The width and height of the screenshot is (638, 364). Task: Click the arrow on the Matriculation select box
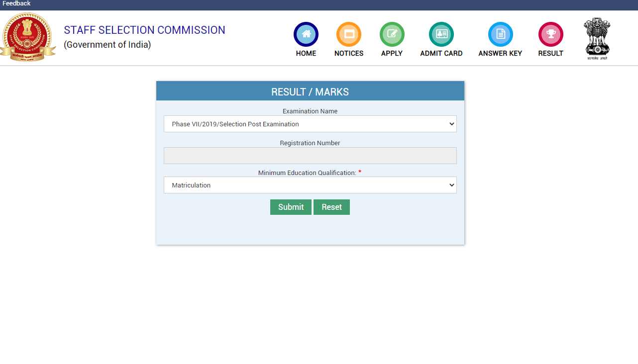[451, 185]
